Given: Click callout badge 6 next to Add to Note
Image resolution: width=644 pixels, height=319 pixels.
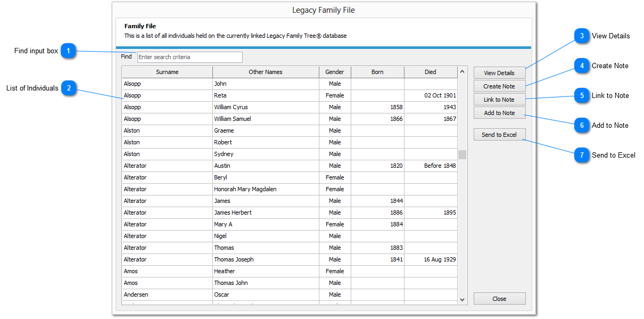Looking at the screenshot, I should click(582, 125).
